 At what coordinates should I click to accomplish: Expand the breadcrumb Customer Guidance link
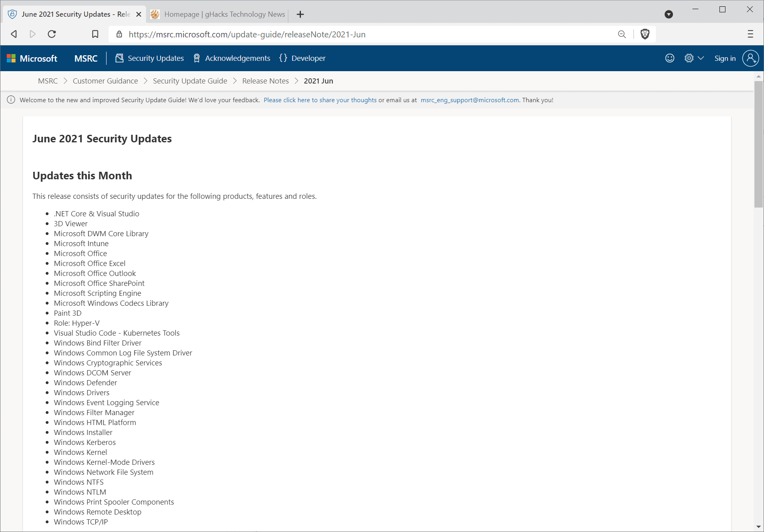click(105, 81)
